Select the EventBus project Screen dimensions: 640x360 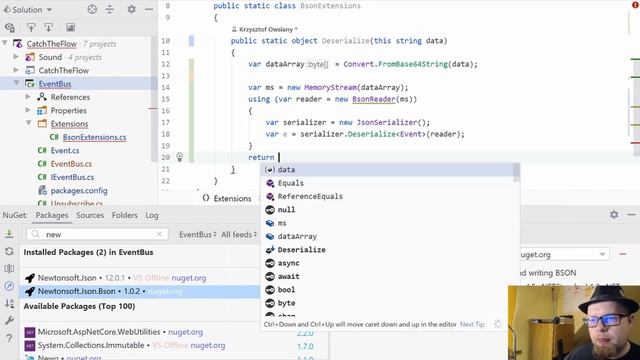pos(55,84)
